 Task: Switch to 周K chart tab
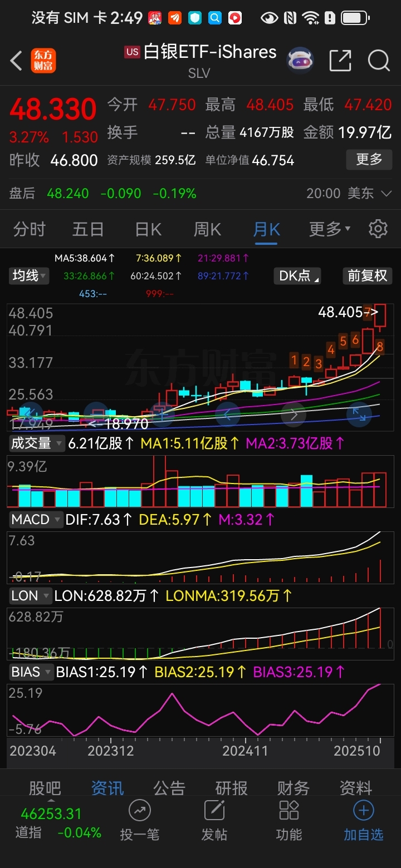(x=207, y=229)
